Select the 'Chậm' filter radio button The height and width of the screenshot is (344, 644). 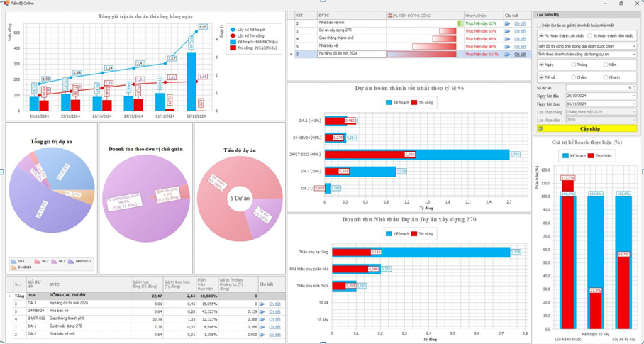[x=574, y=77]
